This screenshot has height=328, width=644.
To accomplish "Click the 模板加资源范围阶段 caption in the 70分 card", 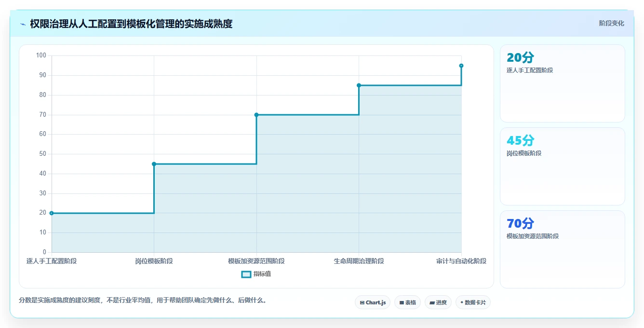I will pos(533,236).
